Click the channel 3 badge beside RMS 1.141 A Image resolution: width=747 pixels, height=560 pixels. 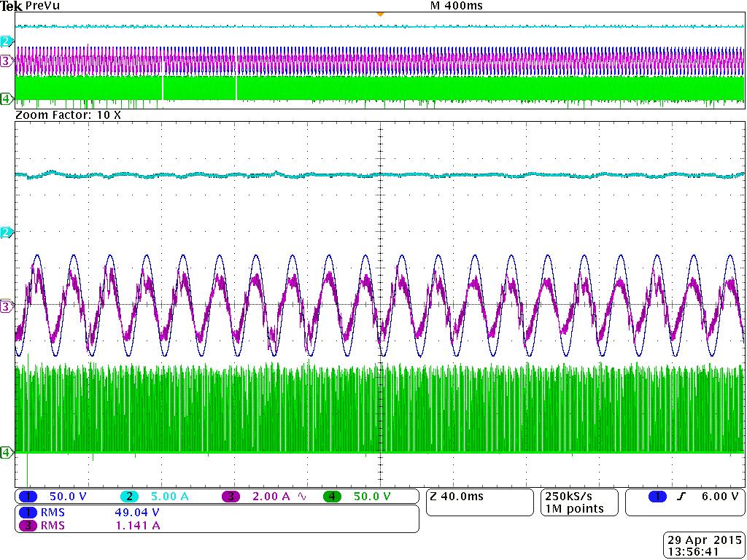(x=28, y=526)
